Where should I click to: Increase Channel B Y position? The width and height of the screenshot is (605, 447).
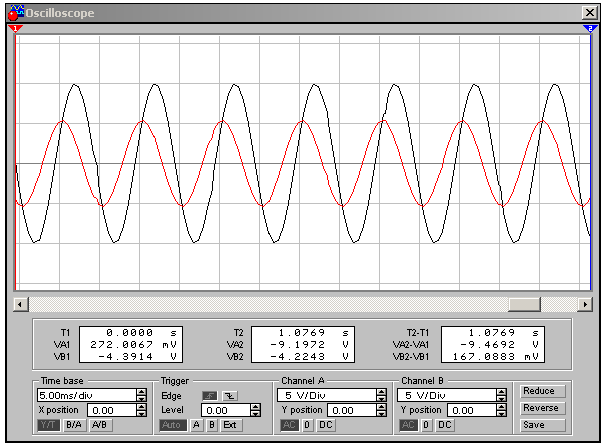tap(501, 407)
